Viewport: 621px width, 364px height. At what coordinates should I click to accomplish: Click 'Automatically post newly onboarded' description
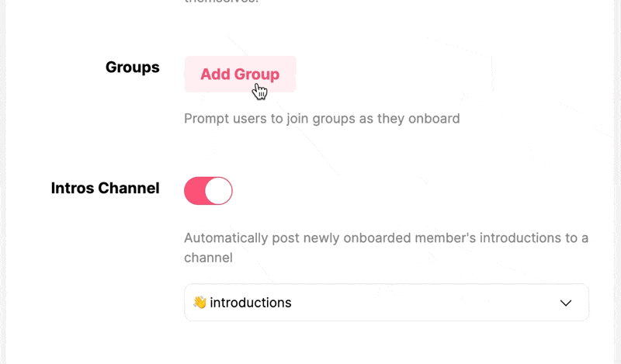(x=386, y=248)
